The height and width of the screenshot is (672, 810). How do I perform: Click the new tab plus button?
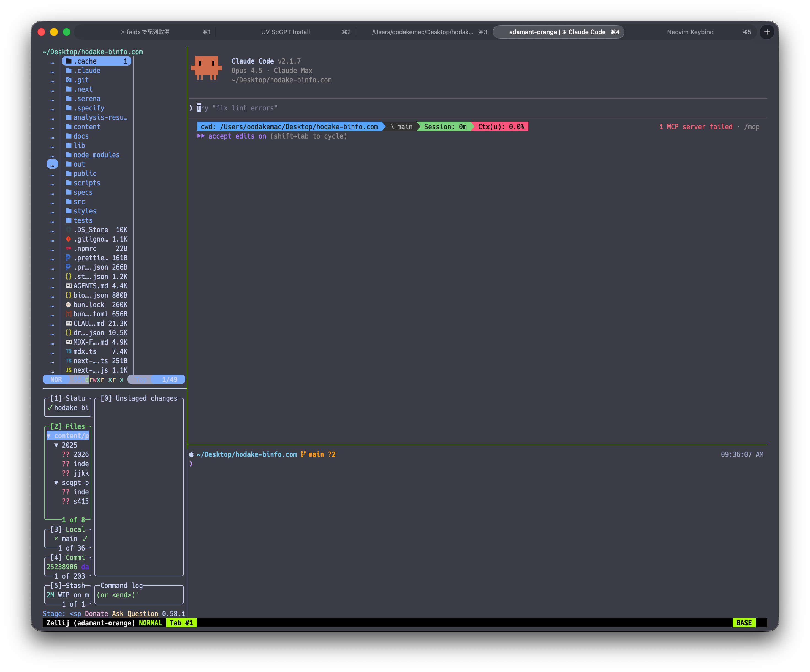(x=767, y=32)
